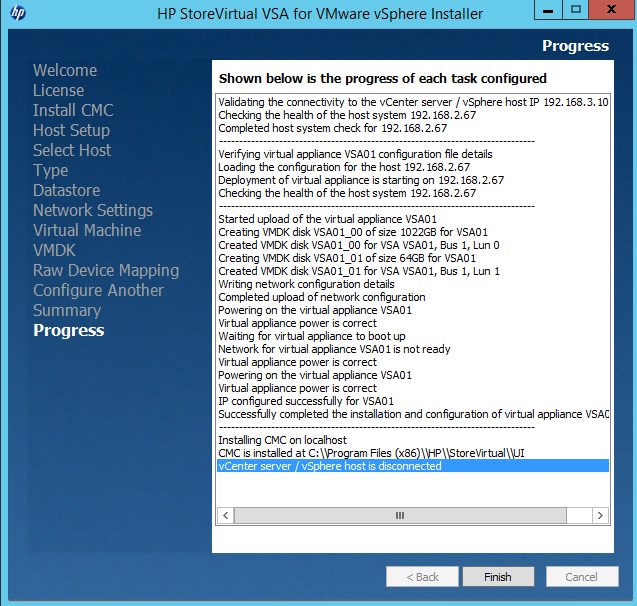Select the Summary step in sidebar
The image size is (637, 606).
click(x=67, y=310)
